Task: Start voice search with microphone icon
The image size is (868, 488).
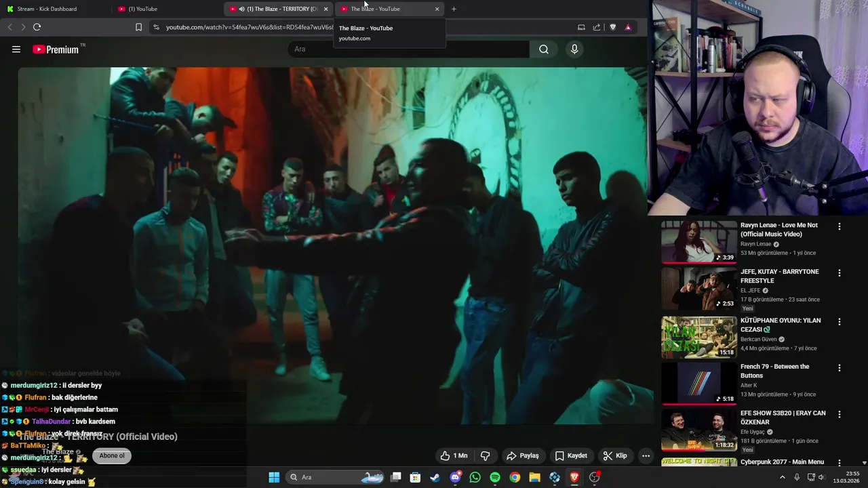Action: [574, 49]
